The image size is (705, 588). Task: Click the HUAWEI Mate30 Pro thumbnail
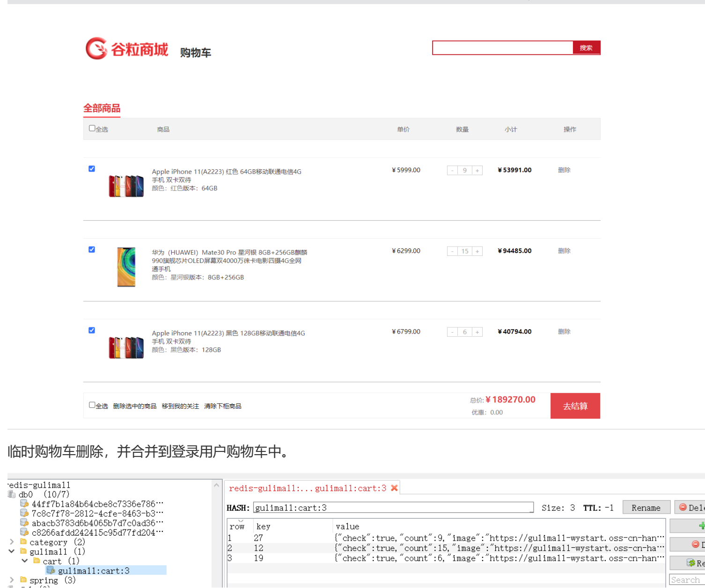pos(126,267)
